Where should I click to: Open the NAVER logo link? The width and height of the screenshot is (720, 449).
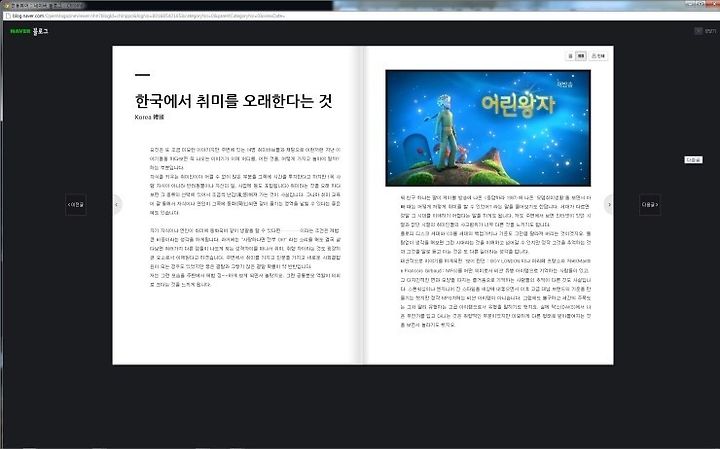click(x=20, y=31)
